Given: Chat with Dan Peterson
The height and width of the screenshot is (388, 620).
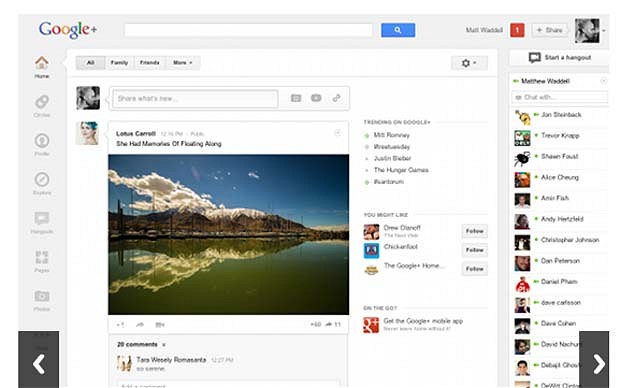Looking at the screenshot, I should click(561, 261).
